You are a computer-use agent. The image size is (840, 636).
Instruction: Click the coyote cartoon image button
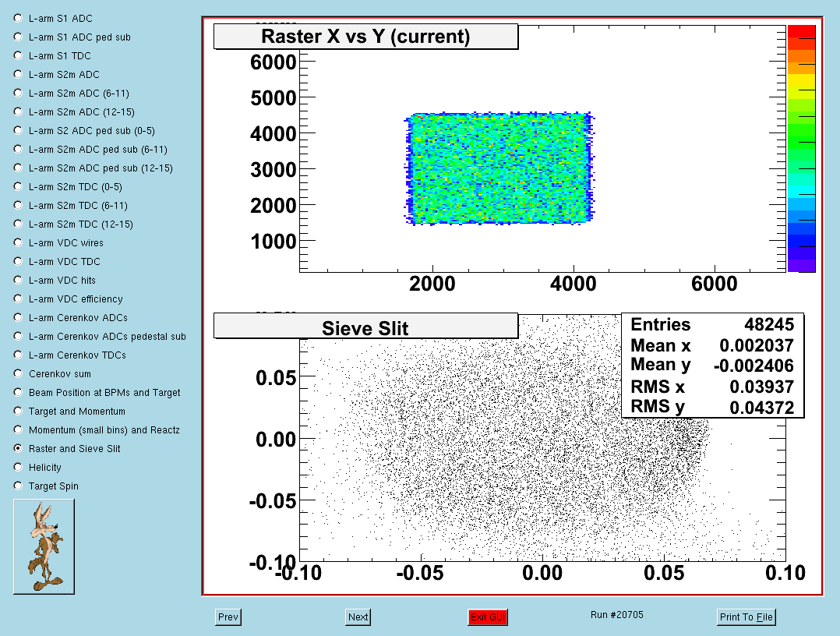pyautogui.click(x=44, y=546)
